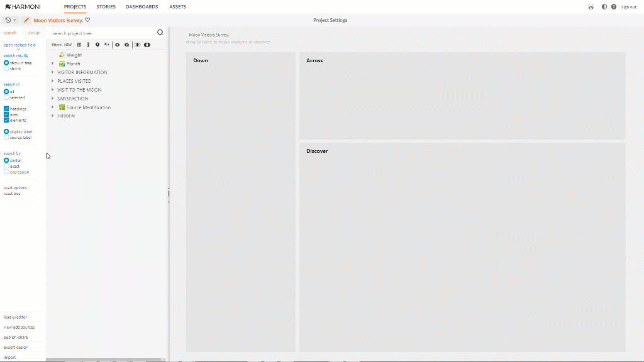Select 'display label' radio

click(6, 132)
